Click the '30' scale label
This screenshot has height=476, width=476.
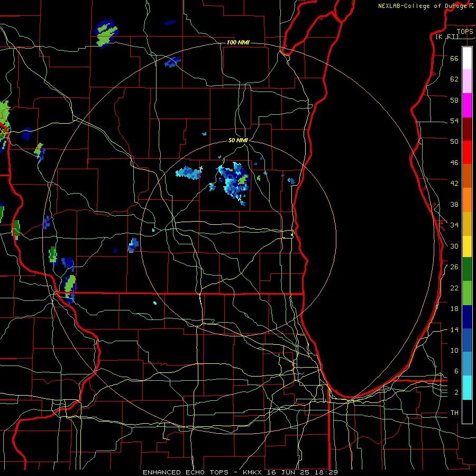[x=454, y=246]
